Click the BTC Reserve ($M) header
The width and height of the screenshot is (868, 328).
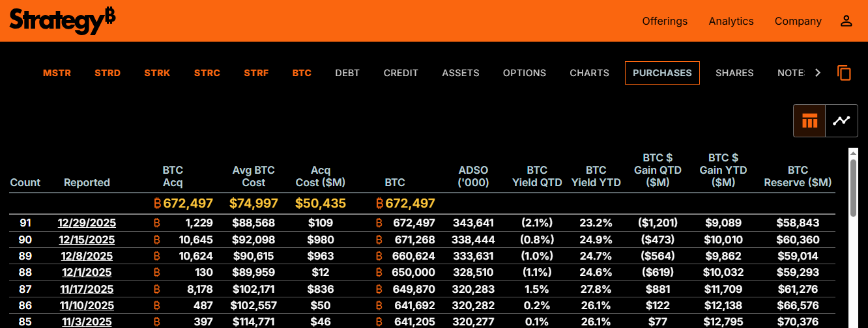coord(798,176)
